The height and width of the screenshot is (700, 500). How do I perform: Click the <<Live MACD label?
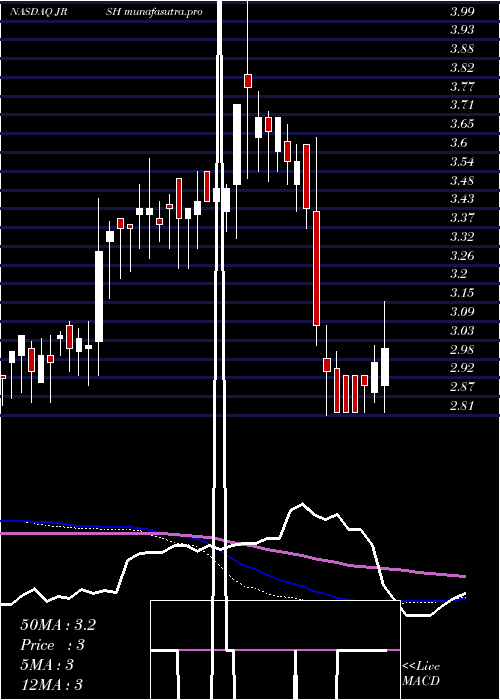(x=421, y=673)
